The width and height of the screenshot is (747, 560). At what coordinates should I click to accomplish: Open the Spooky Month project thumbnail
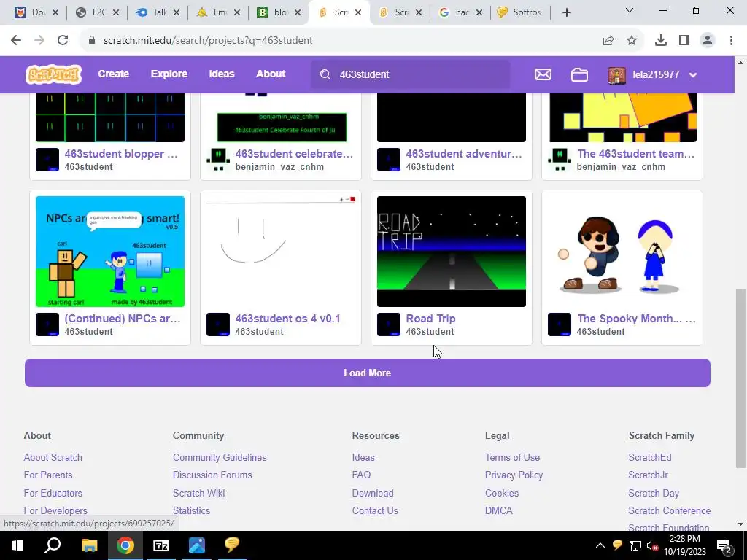(622, 252)
